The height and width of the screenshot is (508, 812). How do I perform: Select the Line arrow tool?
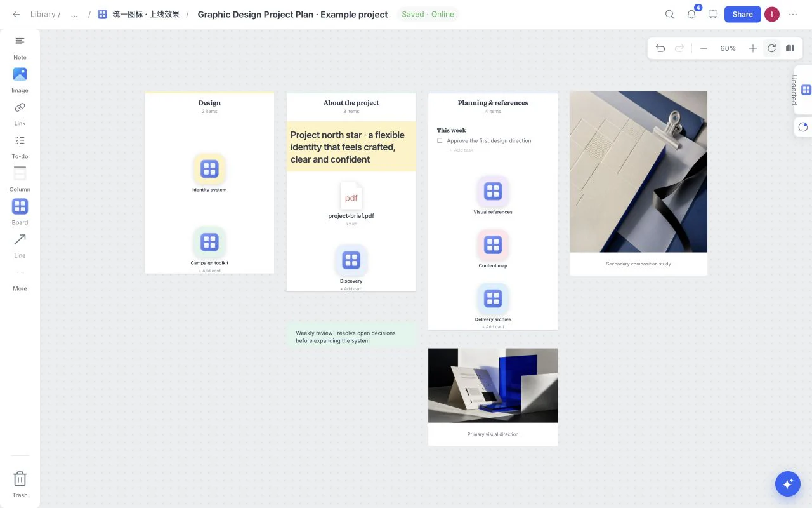pyautogui.click(x=20, y=245)
